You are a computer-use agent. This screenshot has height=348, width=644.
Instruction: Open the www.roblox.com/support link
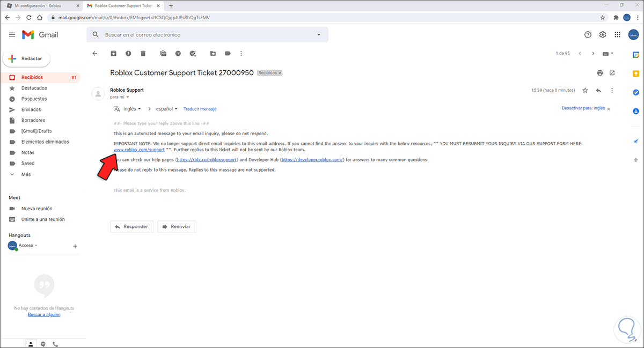pos(139,150)
